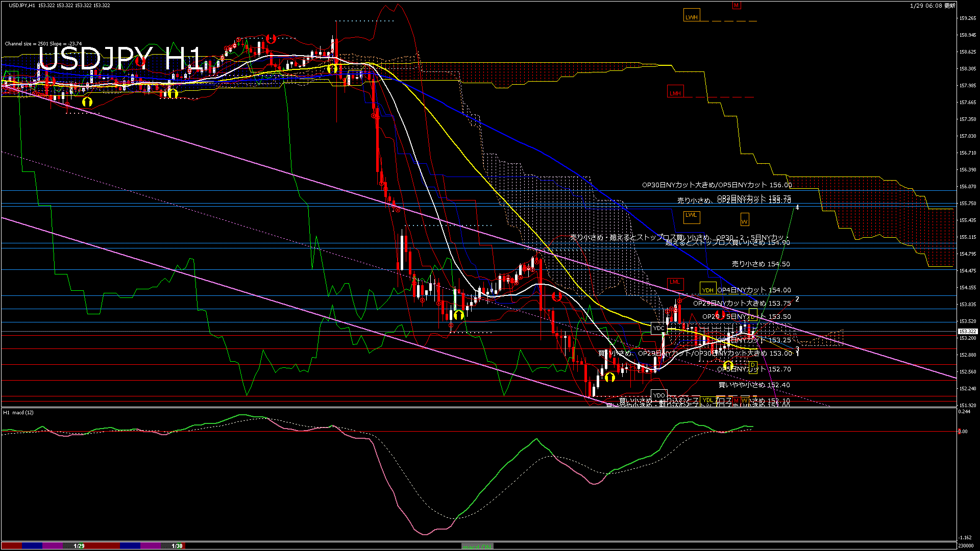Toggle the macd ON button
This screenshot has width=980, height=551.
click(477, 546)
